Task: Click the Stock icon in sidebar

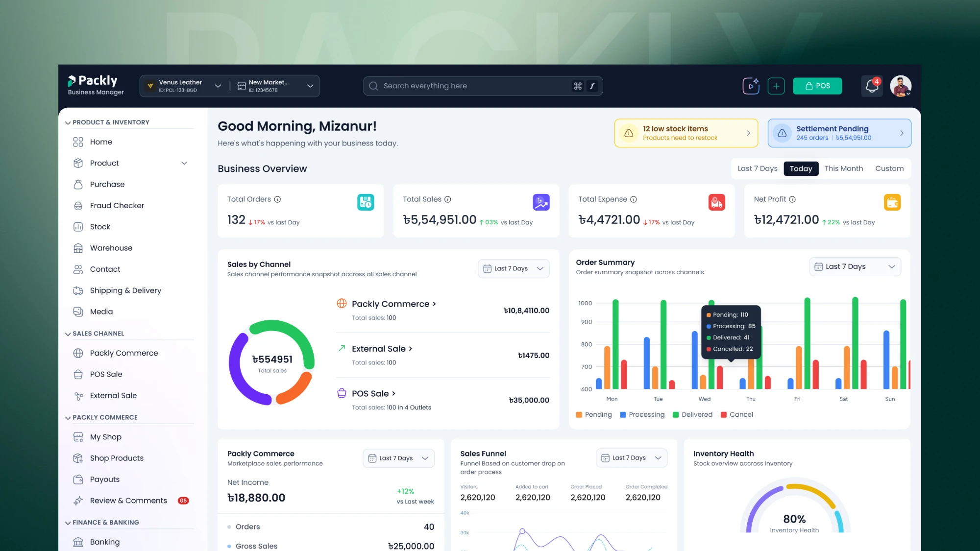Action: tap(78, 227)
